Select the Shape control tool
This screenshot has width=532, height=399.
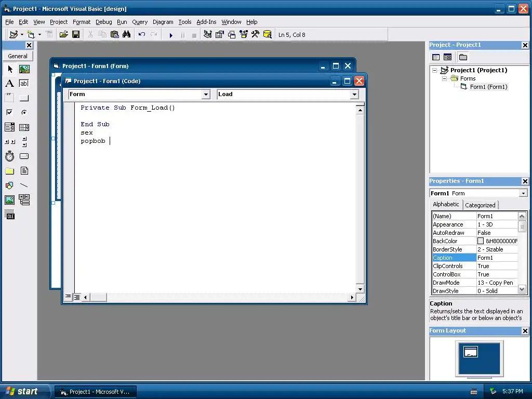tap(10, 185)
